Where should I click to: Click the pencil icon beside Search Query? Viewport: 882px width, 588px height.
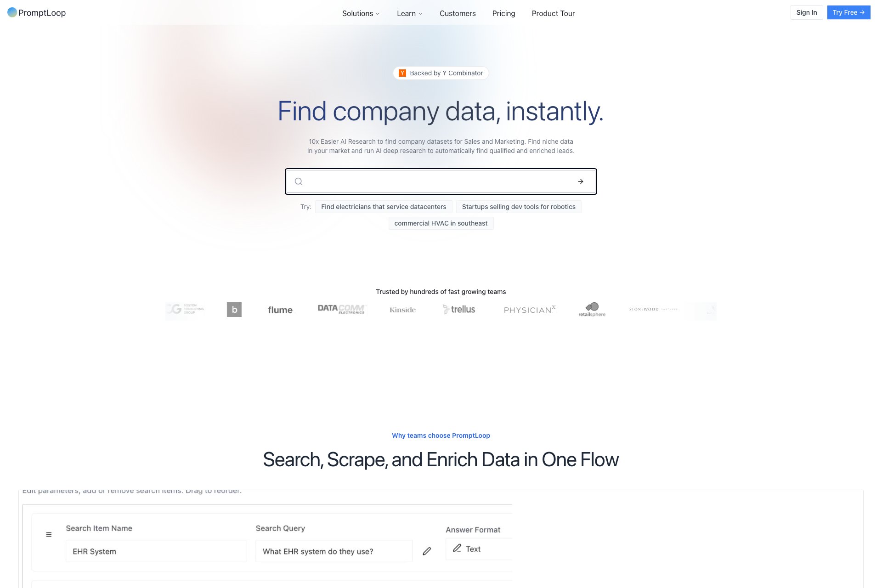pyautogui.click(x=427, y=551)
